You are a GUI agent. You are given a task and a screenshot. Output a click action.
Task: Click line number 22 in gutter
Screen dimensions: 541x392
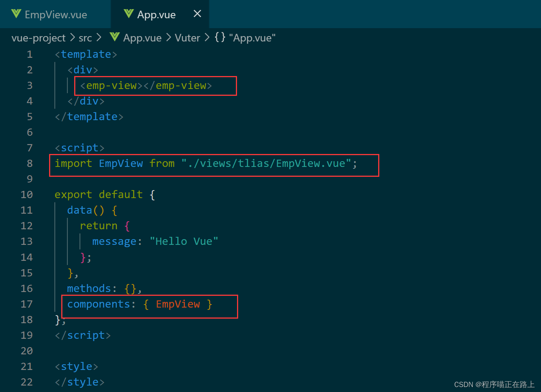27,382
